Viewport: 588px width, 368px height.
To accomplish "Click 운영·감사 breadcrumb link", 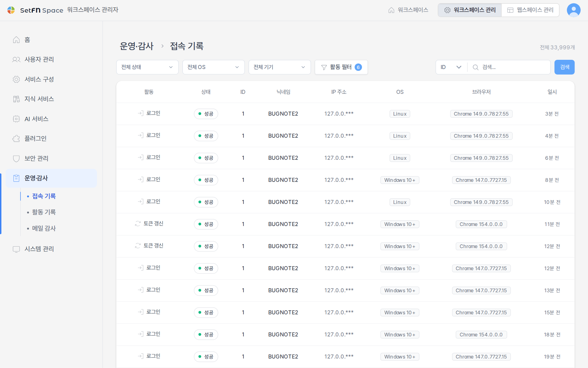I will 137,46.
